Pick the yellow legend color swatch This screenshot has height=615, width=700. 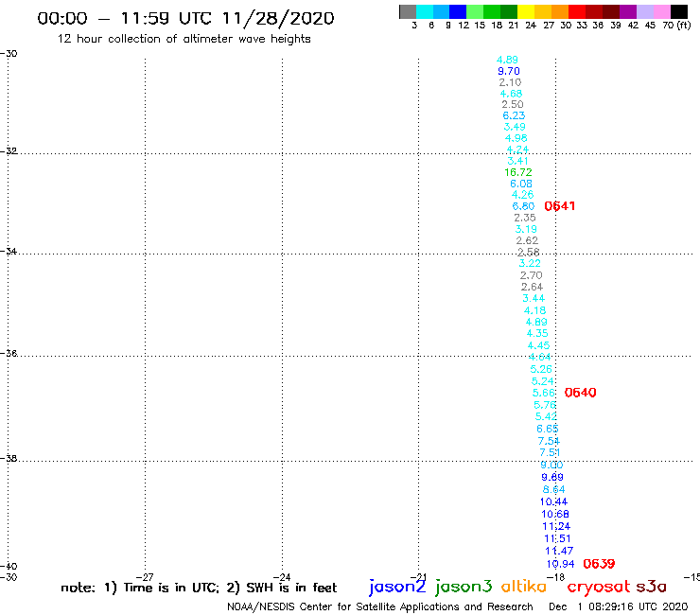coord(526,11)
